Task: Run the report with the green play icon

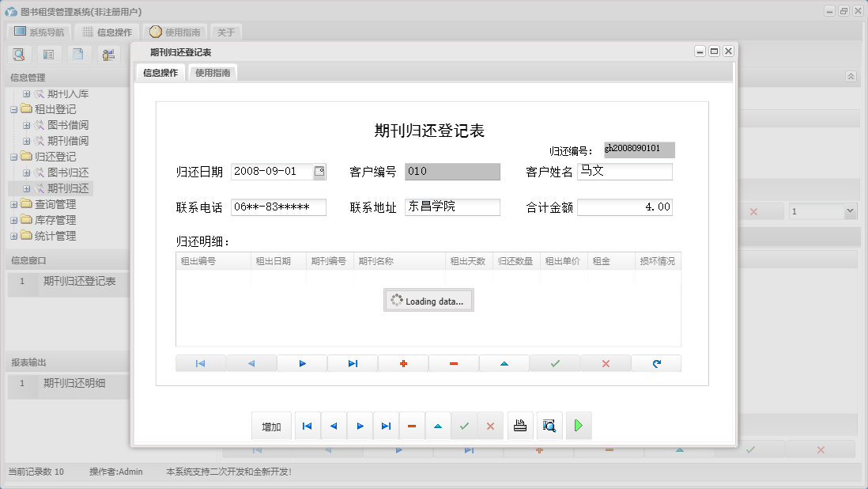Action: (578, 426)
